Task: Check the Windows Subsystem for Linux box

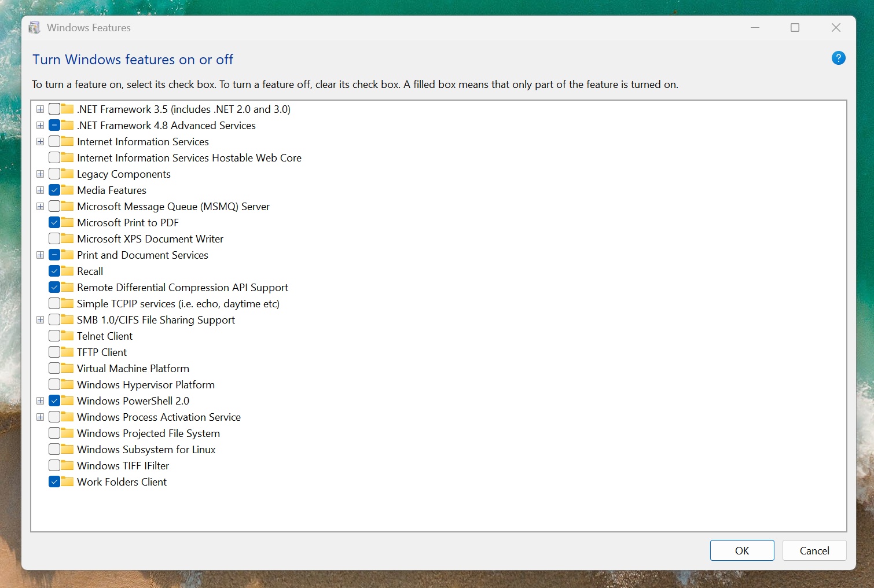Action: 54,449
